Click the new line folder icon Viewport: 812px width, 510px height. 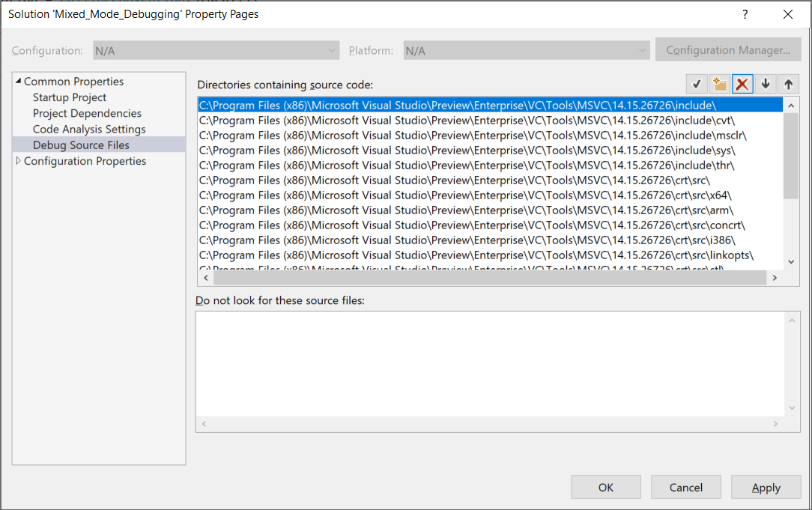point(719,83)
